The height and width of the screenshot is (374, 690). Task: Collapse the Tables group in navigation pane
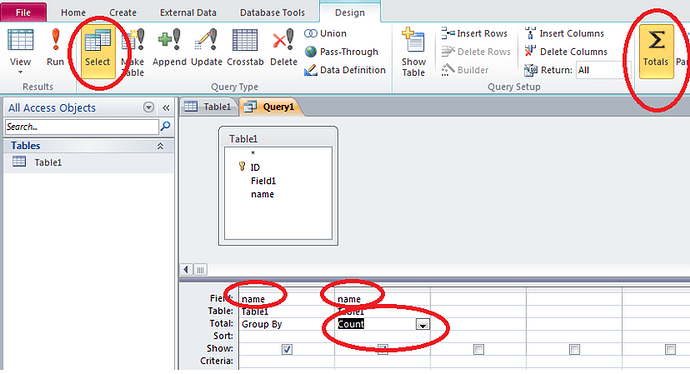click(161, 146)
